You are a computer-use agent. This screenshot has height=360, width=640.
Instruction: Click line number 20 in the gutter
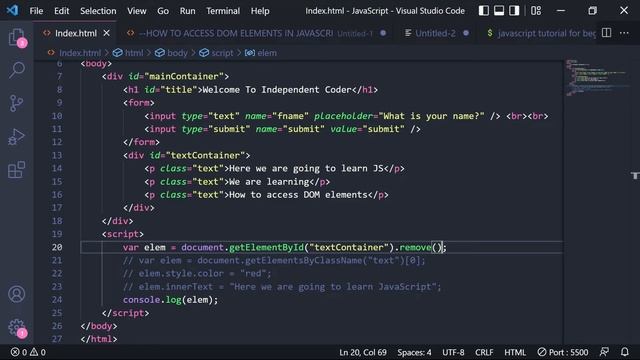57,247
